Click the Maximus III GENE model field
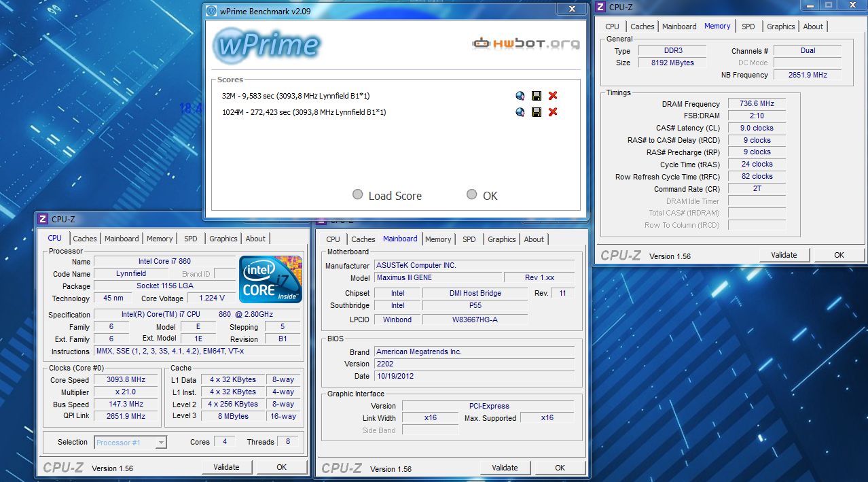 (438, 277)
